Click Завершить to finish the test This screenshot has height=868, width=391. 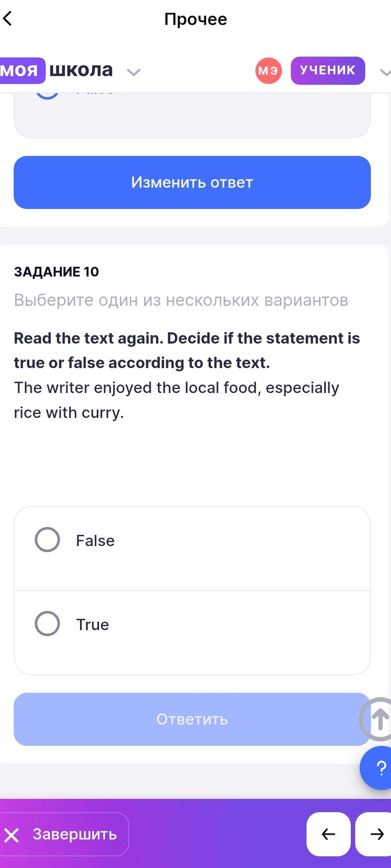point(64,834)
